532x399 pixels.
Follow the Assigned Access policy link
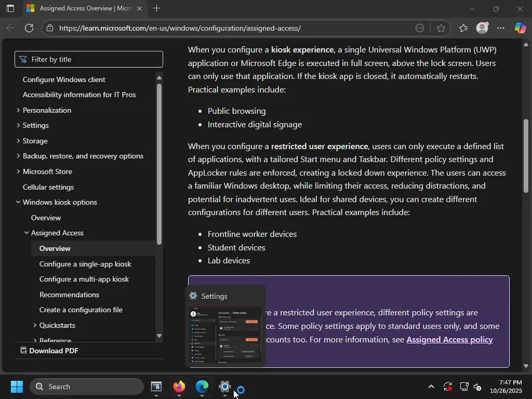pos(449,340)
